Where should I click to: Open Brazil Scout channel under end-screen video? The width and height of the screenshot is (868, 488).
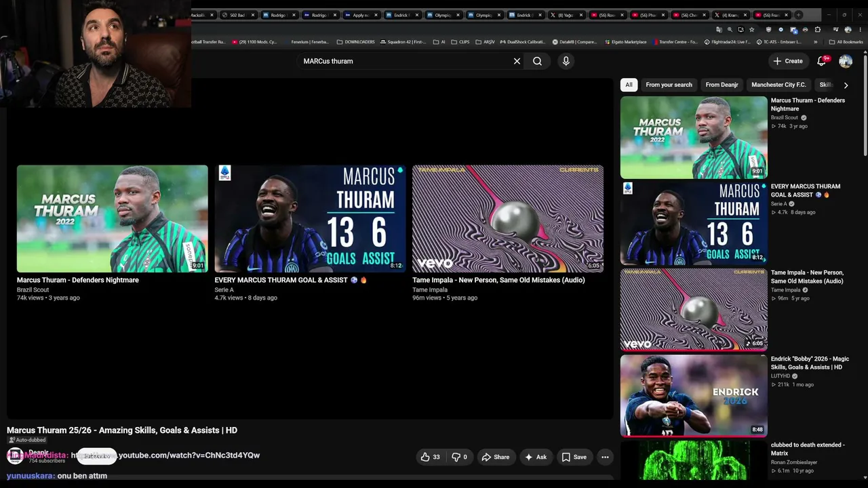[33, 290]
